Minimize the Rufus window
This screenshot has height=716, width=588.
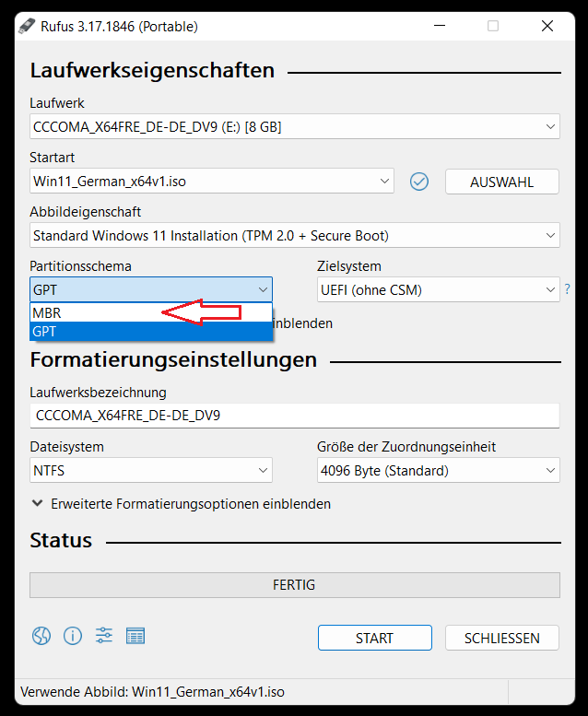point(439,26)
